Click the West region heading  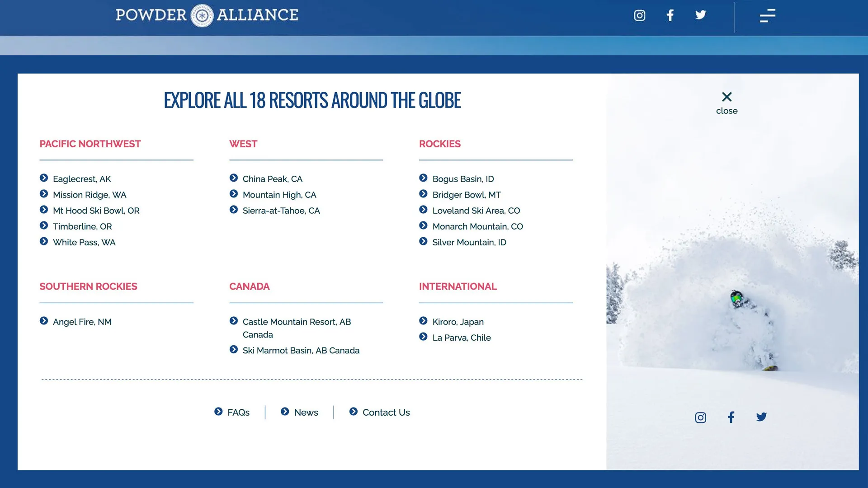pyautogui.click(x=243, y=144)
